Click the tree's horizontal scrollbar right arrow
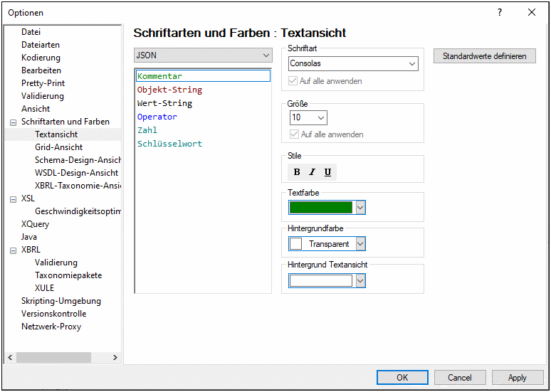 pos(115,358)
